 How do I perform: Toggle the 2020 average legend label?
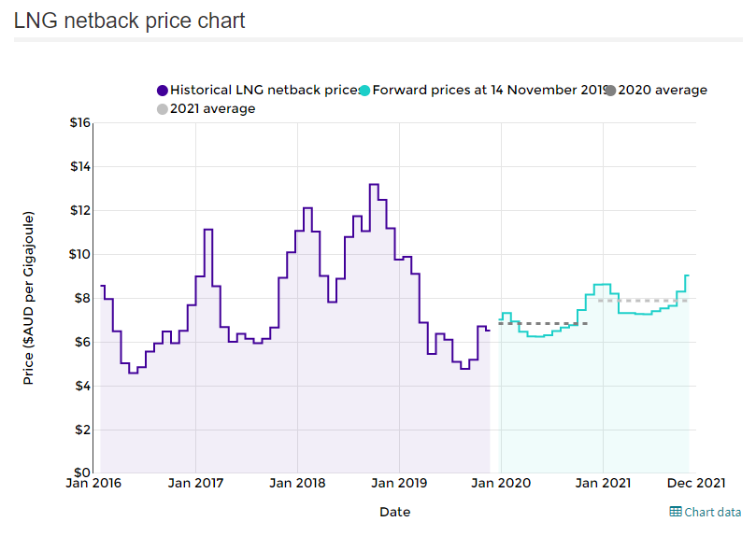[663, 91]
